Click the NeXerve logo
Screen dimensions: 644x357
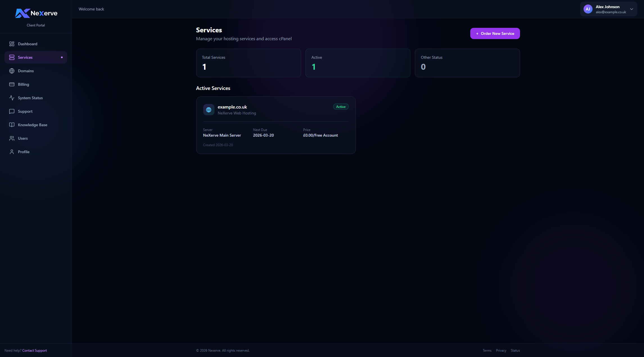[36, 13]
